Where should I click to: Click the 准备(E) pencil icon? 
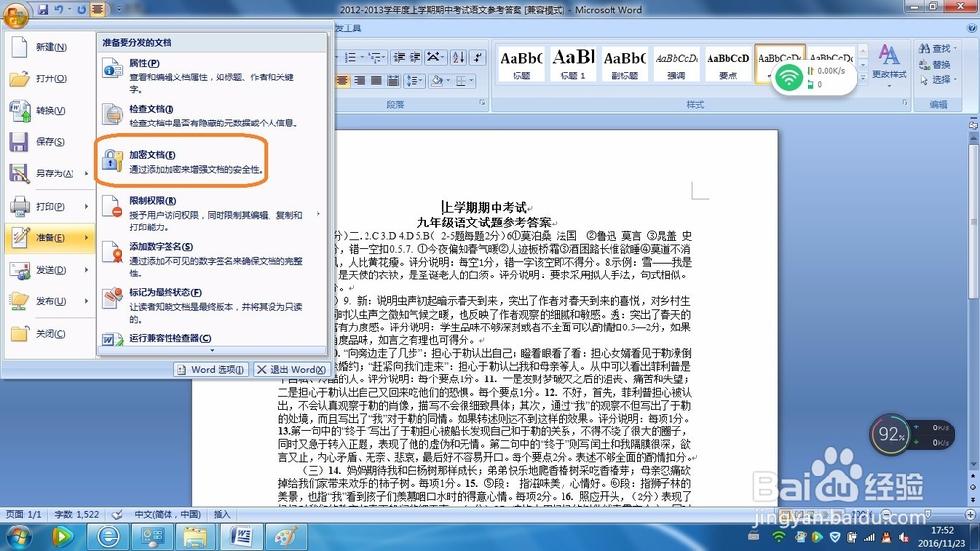point(20,237)
